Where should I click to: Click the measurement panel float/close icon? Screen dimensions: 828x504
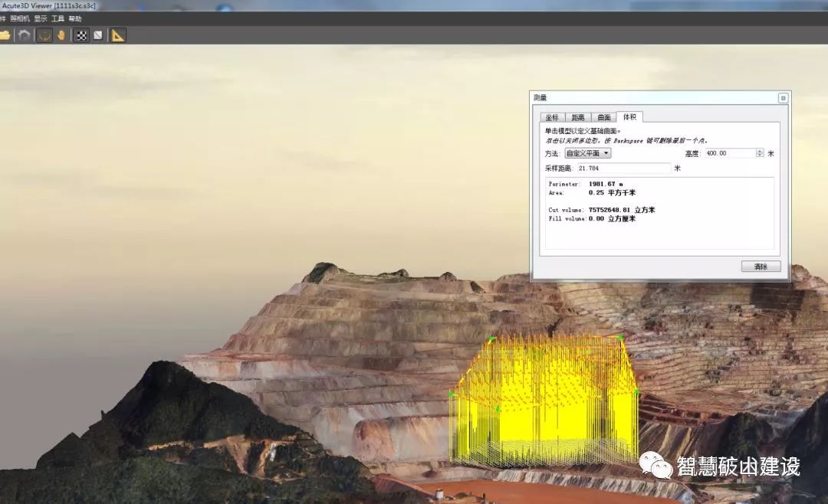coord(783,98)
